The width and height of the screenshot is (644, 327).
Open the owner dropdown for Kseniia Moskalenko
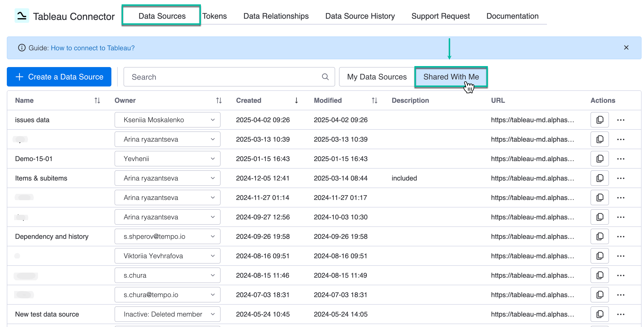tap(167, 120)
